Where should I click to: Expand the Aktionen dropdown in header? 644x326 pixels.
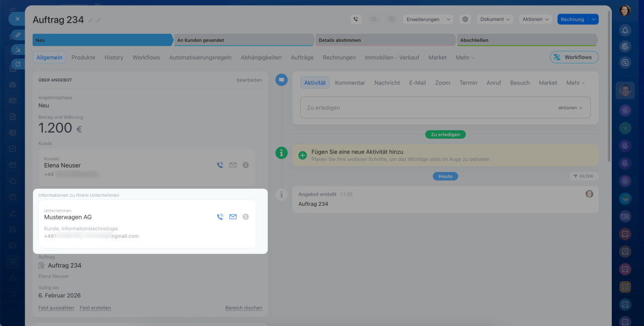point(535,19)
